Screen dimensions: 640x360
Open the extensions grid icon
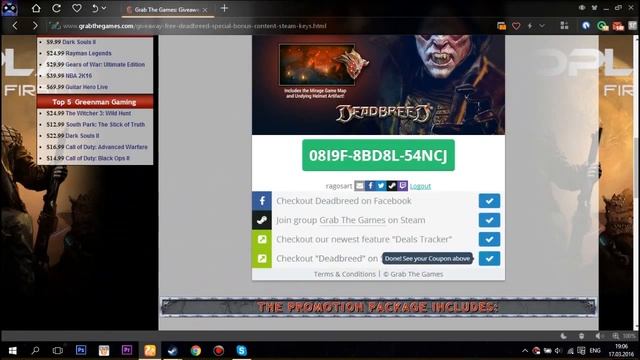(x=564, y=26)
